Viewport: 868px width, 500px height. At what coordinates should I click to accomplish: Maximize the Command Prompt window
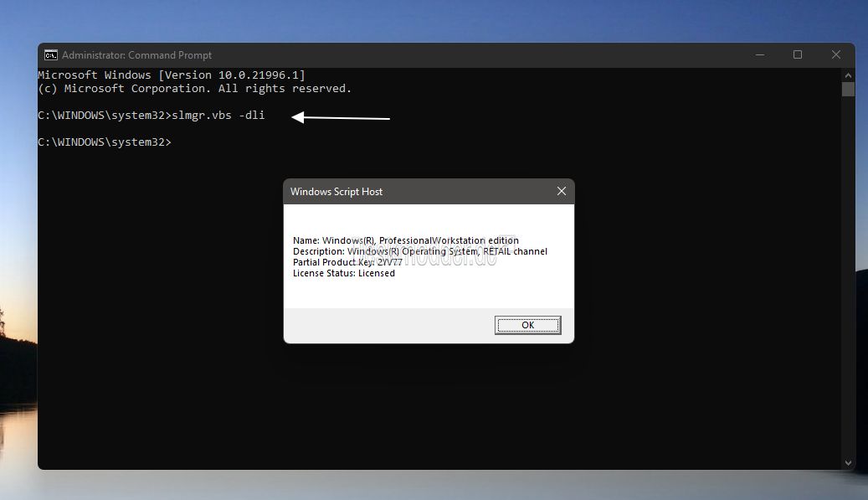[798, 54]
